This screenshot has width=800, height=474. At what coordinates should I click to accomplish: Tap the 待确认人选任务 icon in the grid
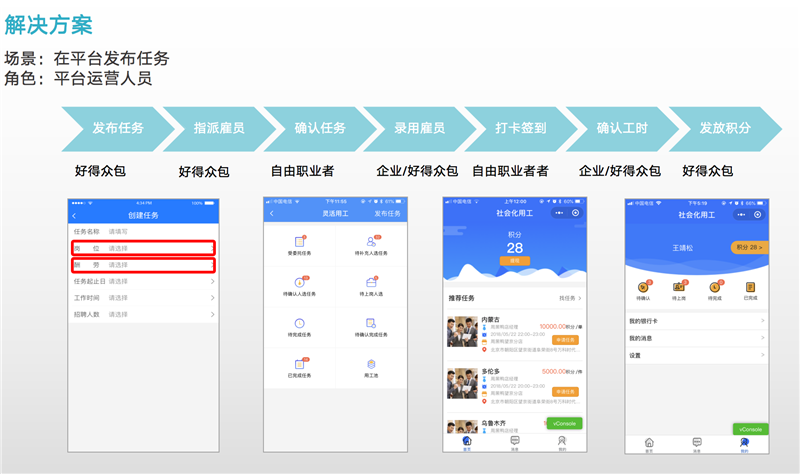click(x=299, y=282)
